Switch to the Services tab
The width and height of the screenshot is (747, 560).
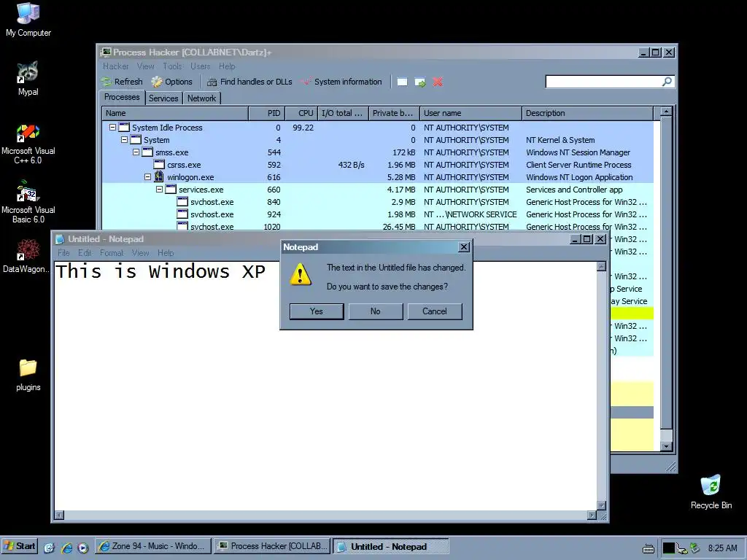click(x=163, y=98)
